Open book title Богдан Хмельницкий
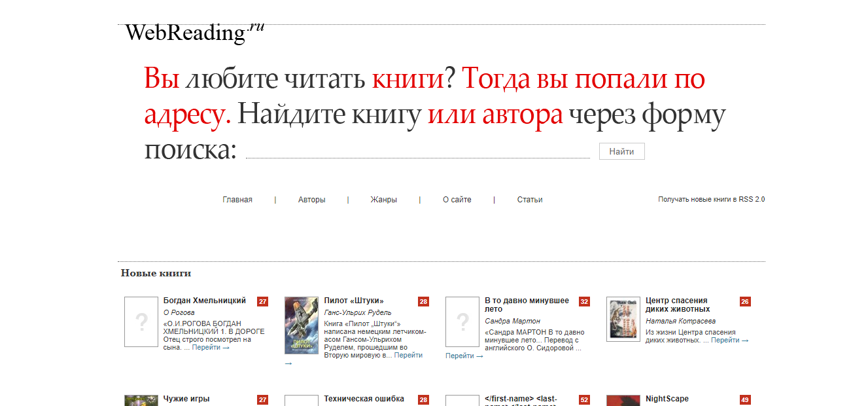 (x=205, y=301)
